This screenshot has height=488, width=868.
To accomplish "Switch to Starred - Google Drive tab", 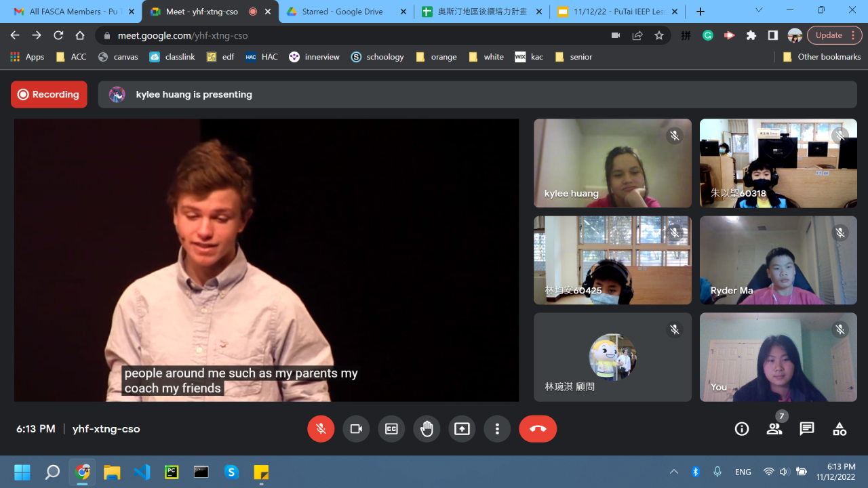I will 342,12.
